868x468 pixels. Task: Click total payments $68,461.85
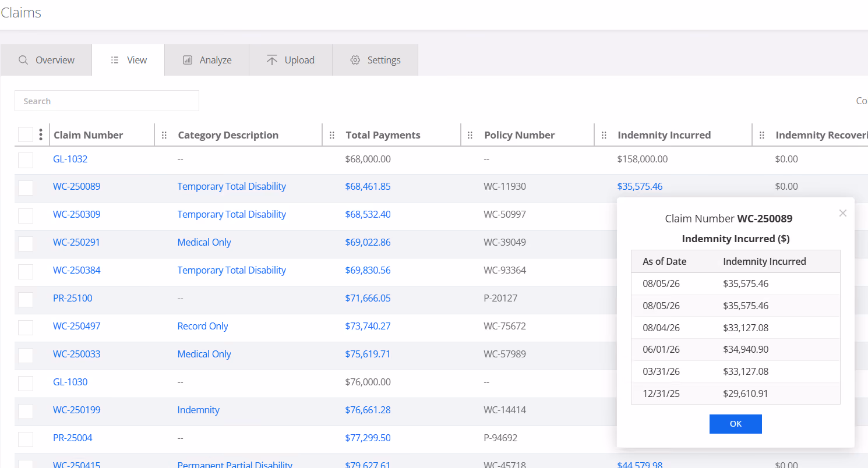click(368, 186)
